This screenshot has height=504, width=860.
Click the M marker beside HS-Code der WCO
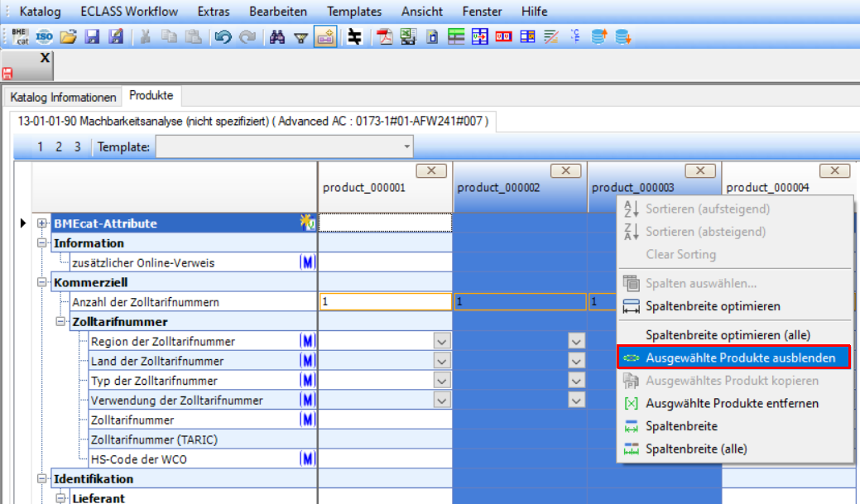pos(306,459)
